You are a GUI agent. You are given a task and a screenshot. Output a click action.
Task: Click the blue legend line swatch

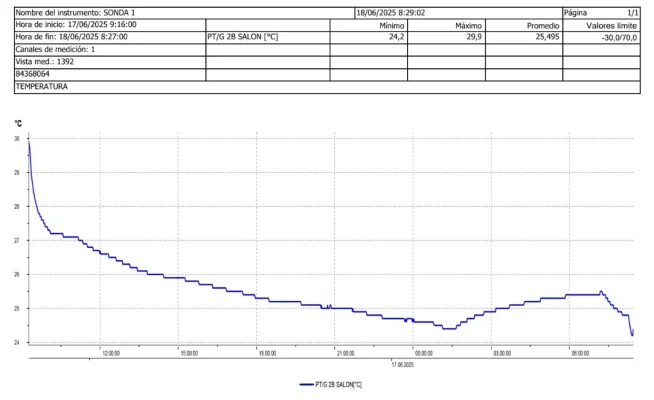[306, 385]
